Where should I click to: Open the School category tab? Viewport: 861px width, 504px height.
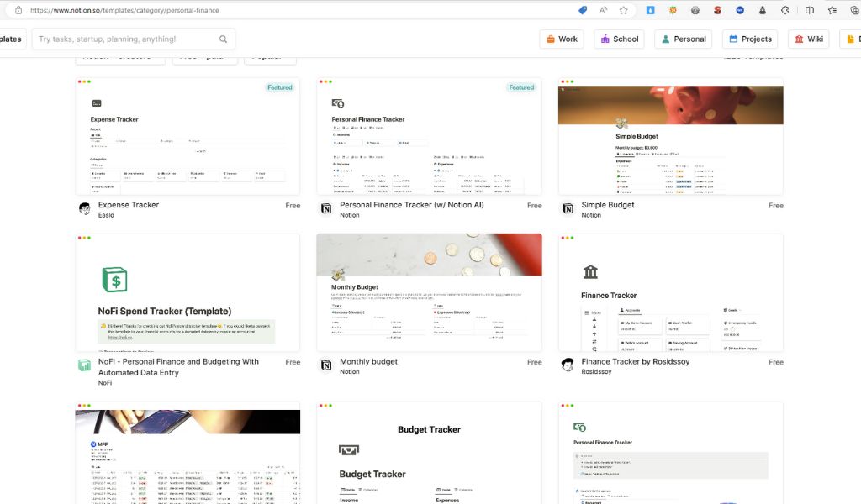[620, 39]
